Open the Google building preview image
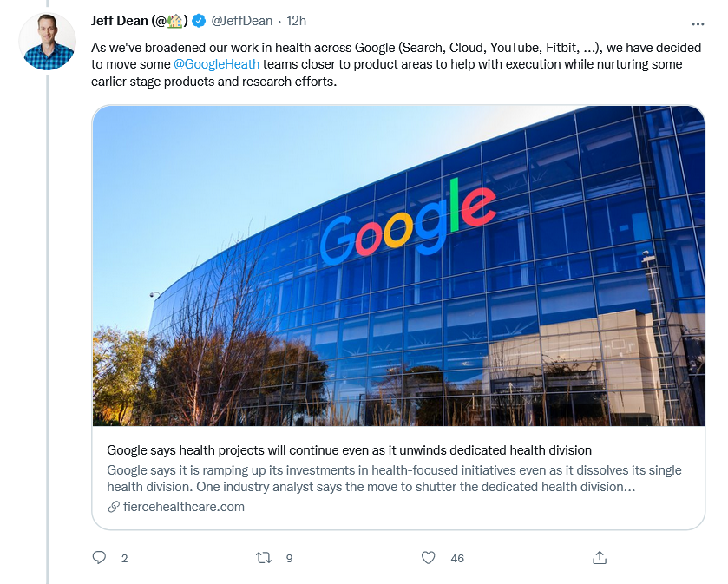 tap(398, 266)
